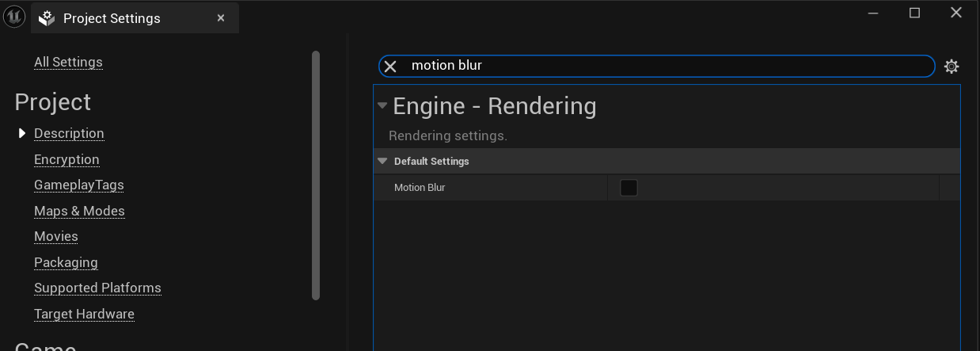Open the settings gear options menu
The image size is (980, 351).
(952, 67)
